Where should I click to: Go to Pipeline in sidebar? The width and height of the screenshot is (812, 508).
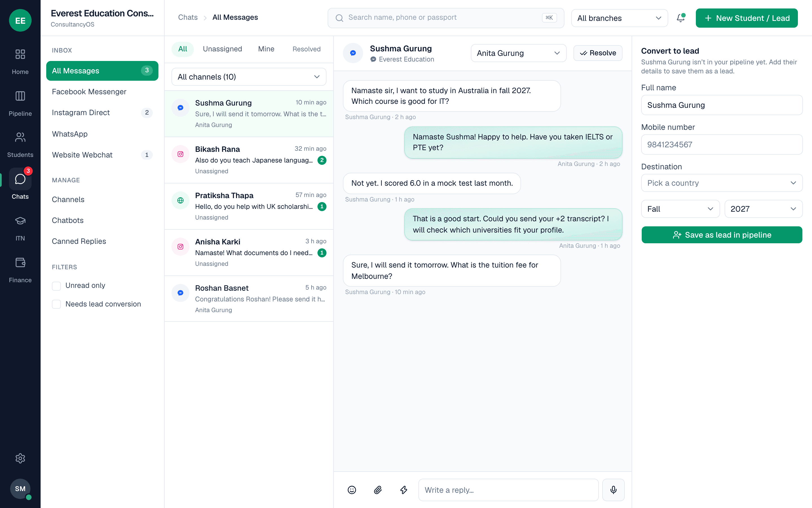pos(20,104)
